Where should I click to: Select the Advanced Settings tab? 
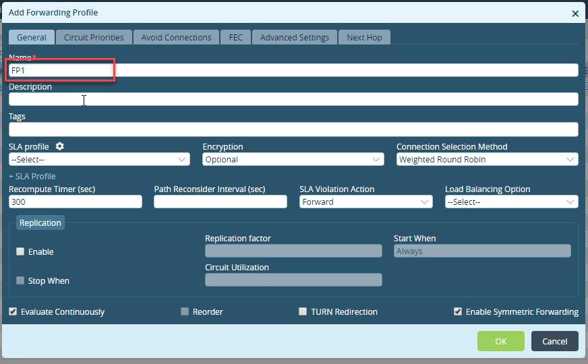[295, 38]
